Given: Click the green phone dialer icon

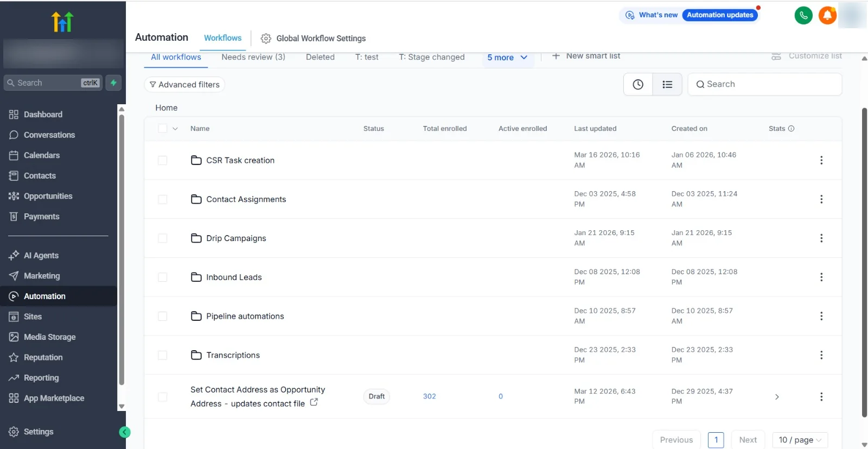Looking at the screenshot, I should pos(803,15).
